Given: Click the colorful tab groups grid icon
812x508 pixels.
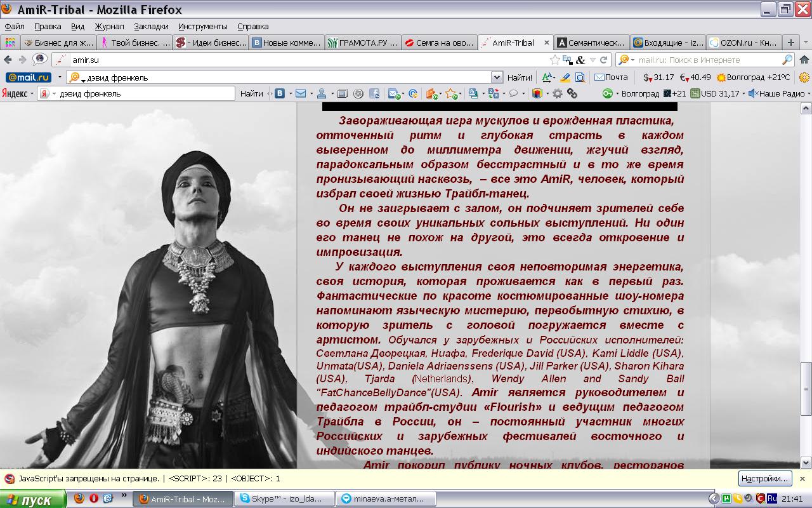Looking at the screenshot, I should click(10, 43).
